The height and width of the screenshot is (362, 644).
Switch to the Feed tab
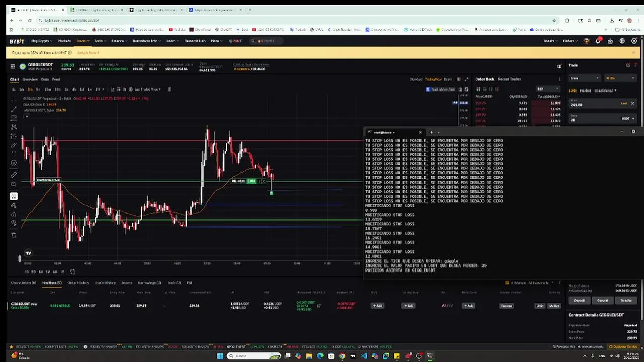[56, 79]
